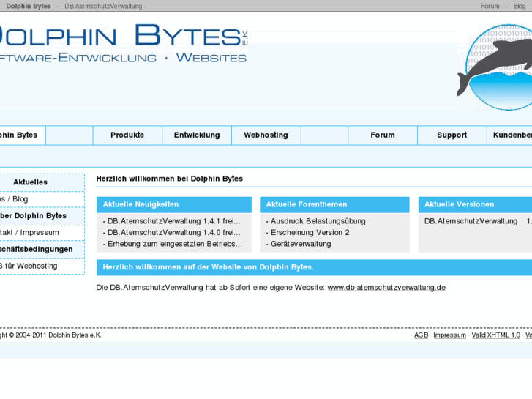Select the Entwicklung navigation tab
The height and width of the screenshot is (399, 532).
(x=197, y=135)
